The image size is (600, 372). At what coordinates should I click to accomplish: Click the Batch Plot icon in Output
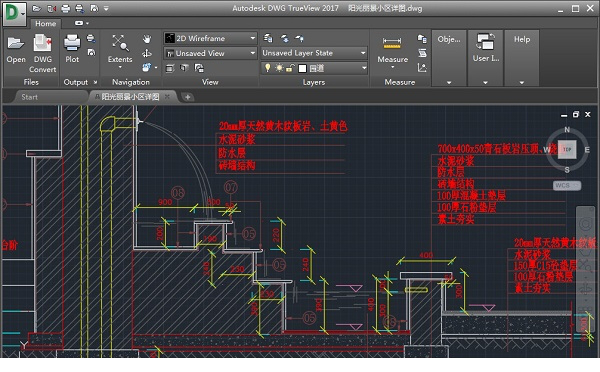pos(91,38)
